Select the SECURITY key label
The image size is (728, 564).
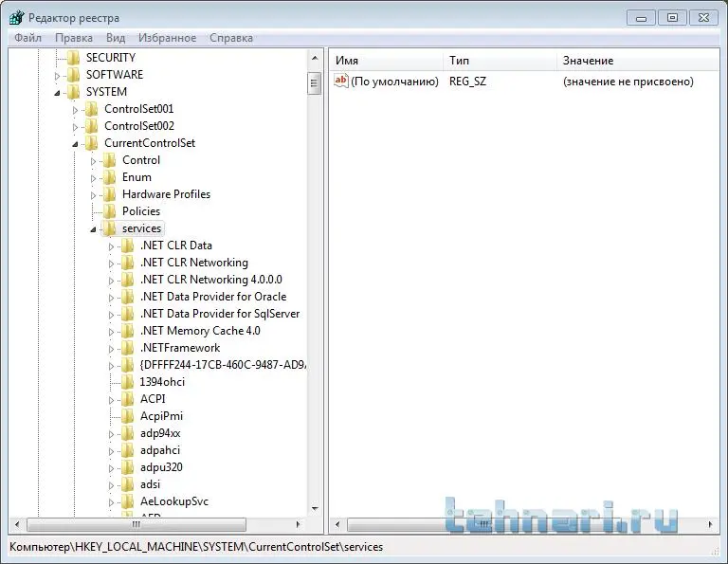(111, 58)
